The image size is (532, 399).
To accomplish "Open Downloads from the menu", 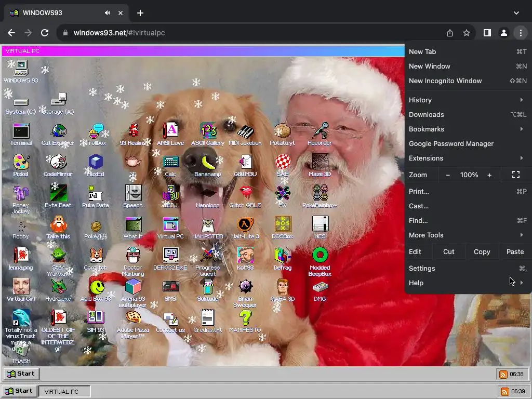I will (468, 114).
